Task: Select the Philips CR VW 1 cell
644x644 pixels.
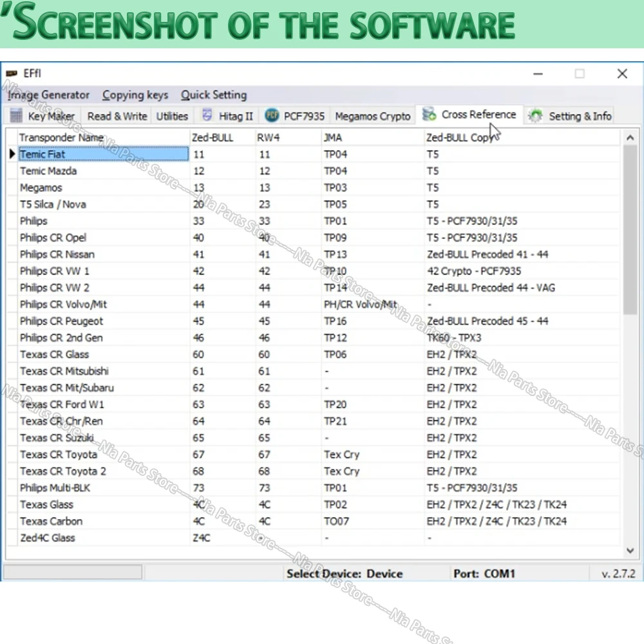Action: point(104,271)
